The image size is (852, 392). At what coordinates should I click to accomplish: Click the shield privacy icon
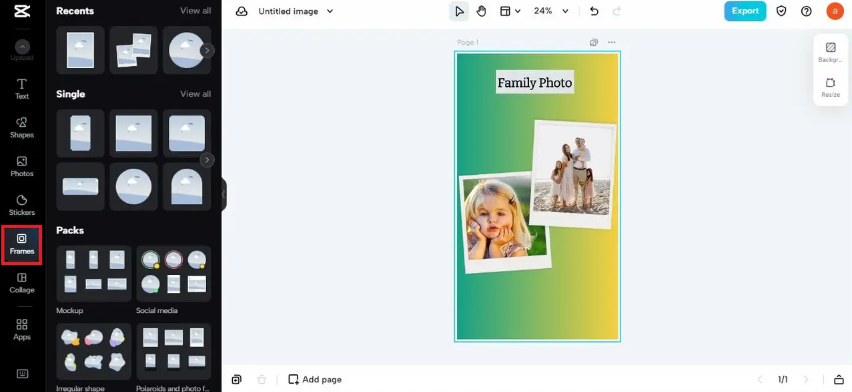pos(781,11)
